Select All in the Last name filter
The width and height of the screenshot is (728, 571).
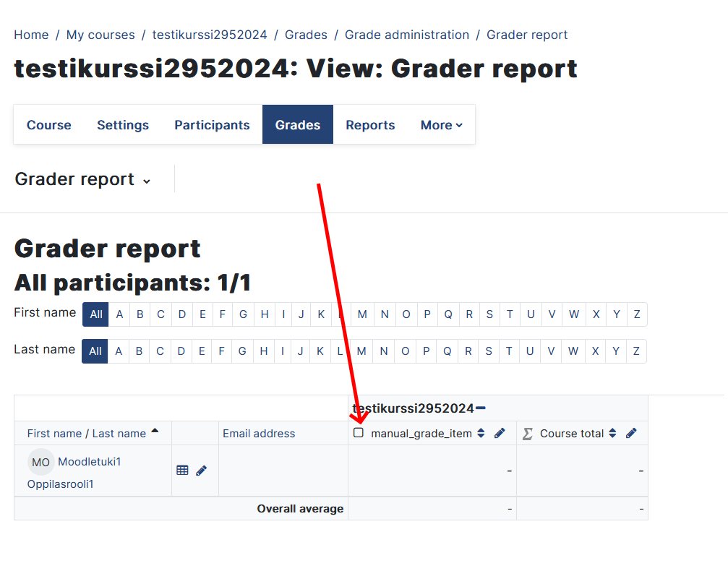click(x=95, y=351)
